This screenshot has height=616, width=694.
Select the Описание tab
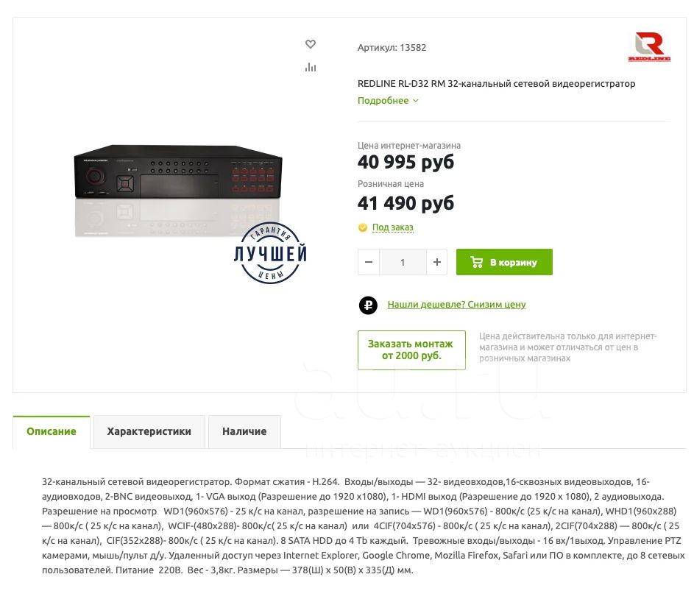click(x=52, y=432)
